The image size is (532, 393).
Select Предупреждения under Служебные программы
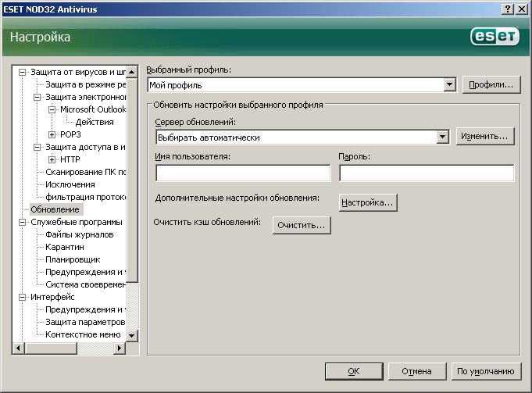[85, 272]
